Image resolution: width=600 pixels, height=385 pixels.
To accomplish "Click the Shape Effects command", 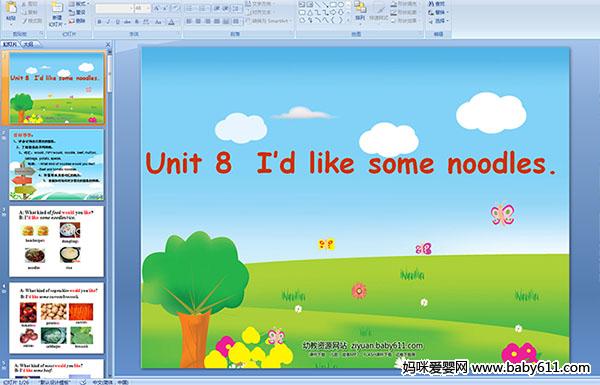I will tap(404, 21).
